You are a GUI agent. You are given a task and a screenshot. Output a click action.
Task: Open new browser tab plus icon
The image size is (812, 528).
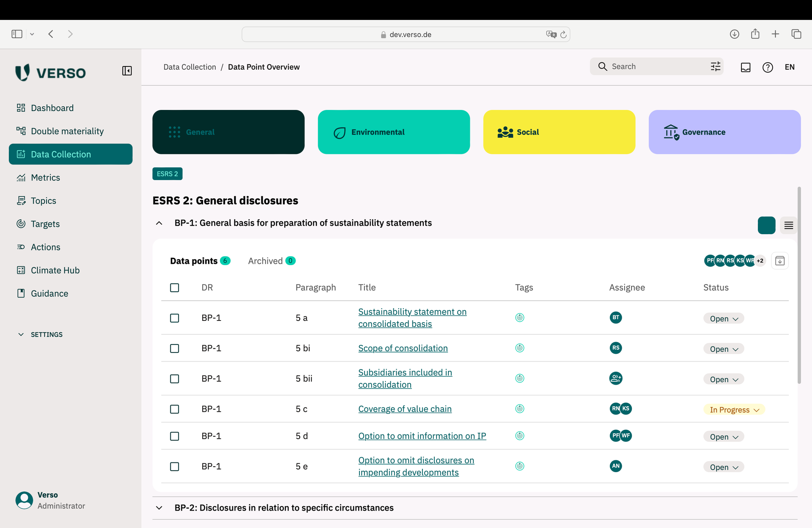(x=775, y=34)
